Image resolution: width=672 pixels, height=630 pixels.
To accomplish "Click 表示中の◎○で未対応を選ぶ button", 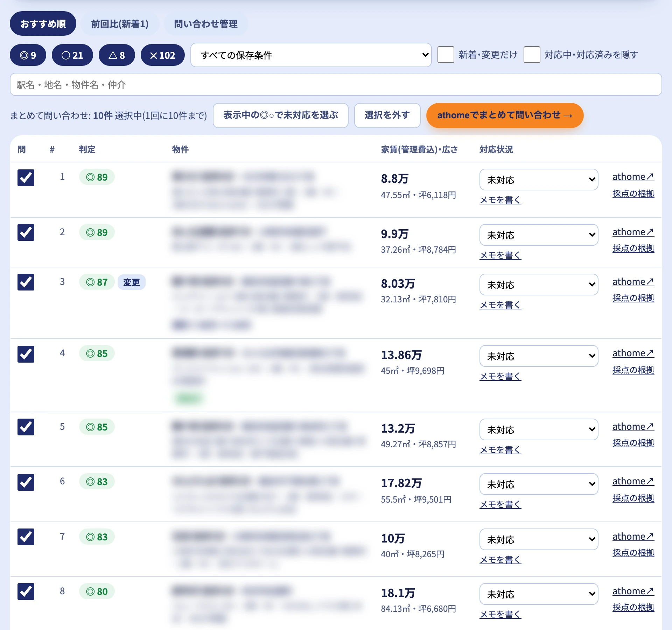I will pyautogui.click(x=281, y=115).
